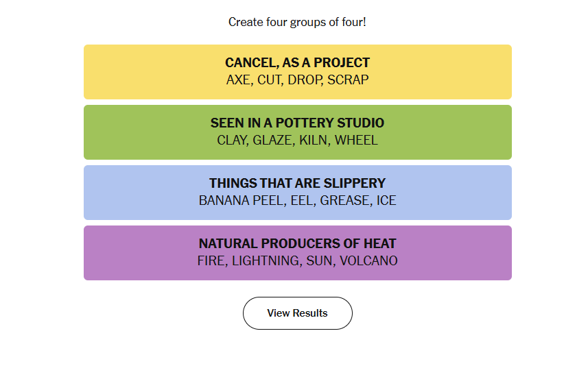Select the green SEEN IN A POTTERY STUDIO group
This screenshot has width=588, height=366.
click(x=297, y=132)
